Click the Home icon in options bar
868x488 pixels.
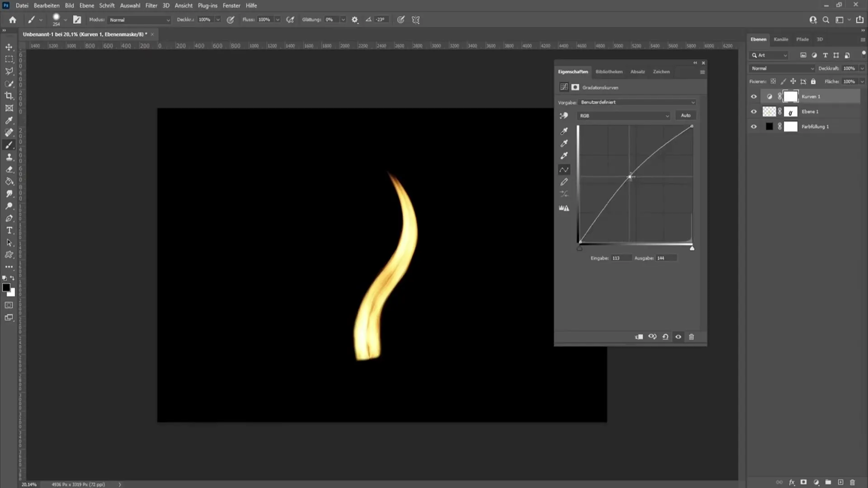pos(13,20)
